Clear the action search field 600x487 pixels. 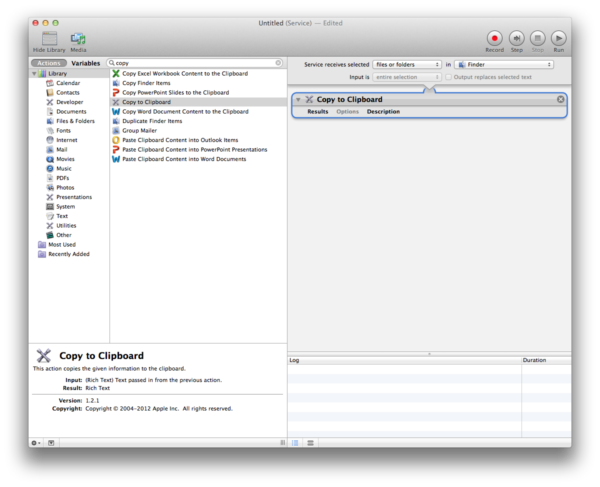point(278,63)
